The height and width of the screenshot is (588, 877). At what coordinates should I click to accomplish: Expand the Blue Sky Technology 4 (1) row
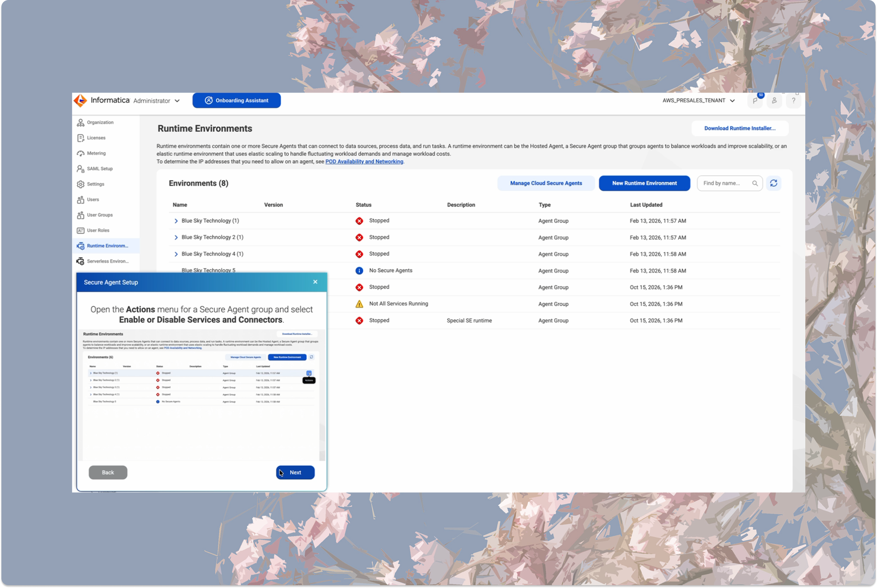tap(176, 254)
